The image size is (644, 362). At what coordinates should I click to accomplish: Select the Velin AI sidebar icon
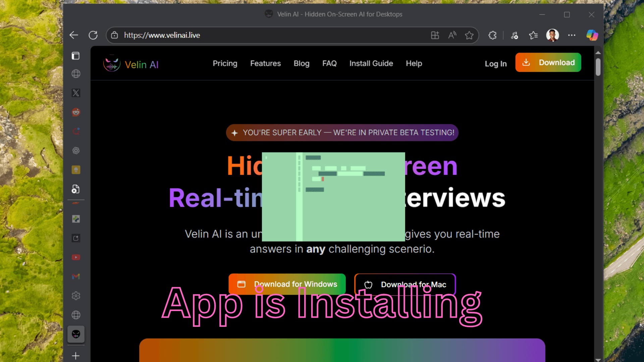(x=76, y=334)
